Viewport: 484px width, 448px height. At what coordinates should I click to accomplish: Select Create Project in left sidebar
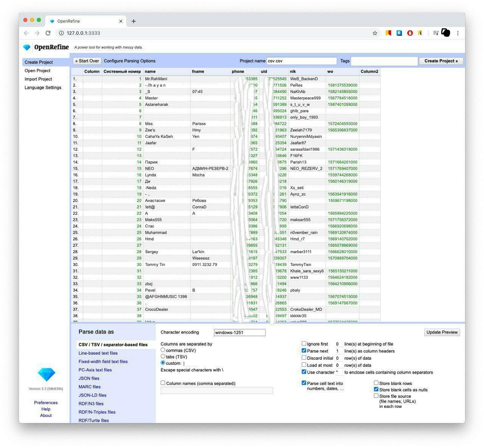(46, 62)
